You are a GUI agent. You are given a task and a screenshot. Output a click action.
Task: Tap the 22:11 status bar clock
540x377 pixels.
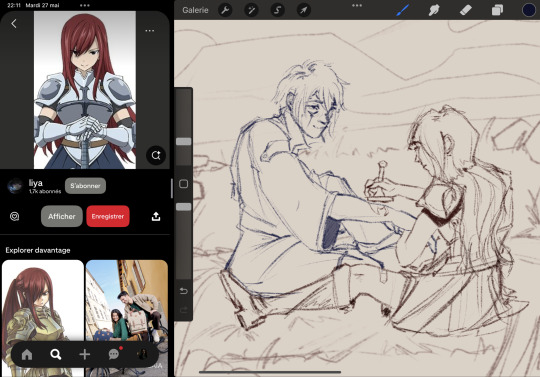click(14, 5)
